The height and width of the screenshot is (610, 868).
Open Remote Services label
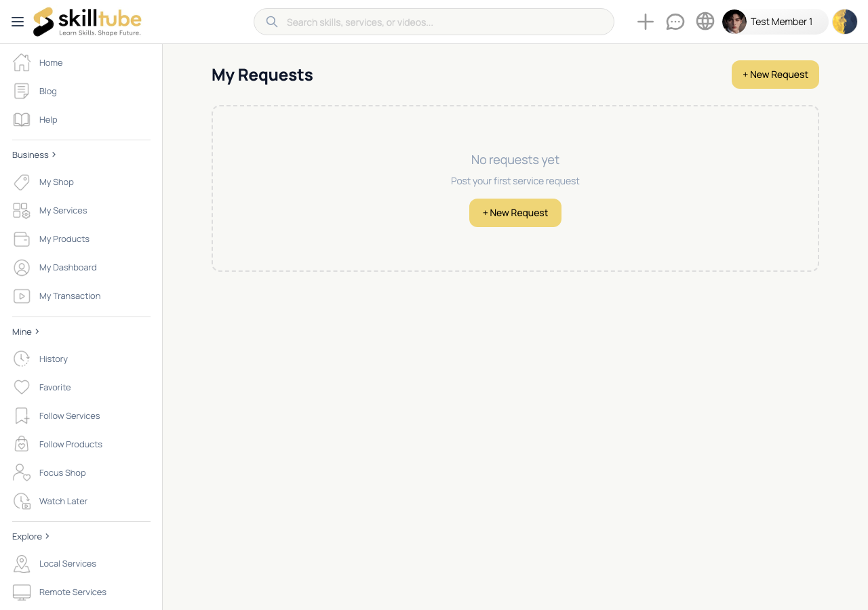[x=73, y=592]
